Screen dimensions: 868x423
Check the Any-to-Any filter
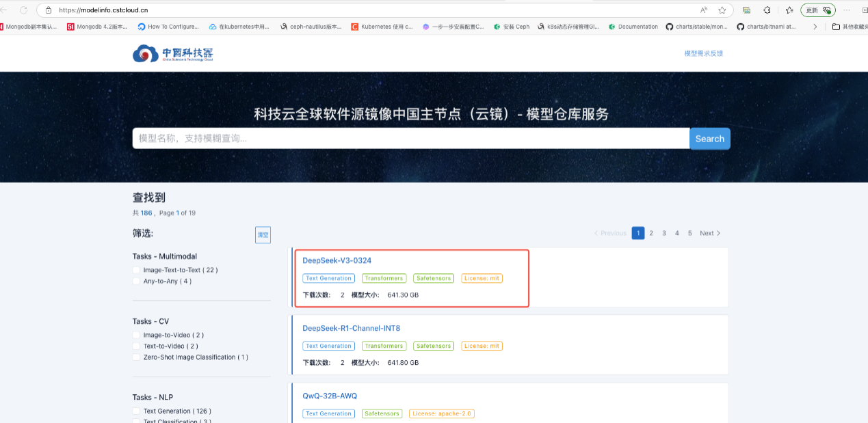pyautogui.click(x=137, y=281)
